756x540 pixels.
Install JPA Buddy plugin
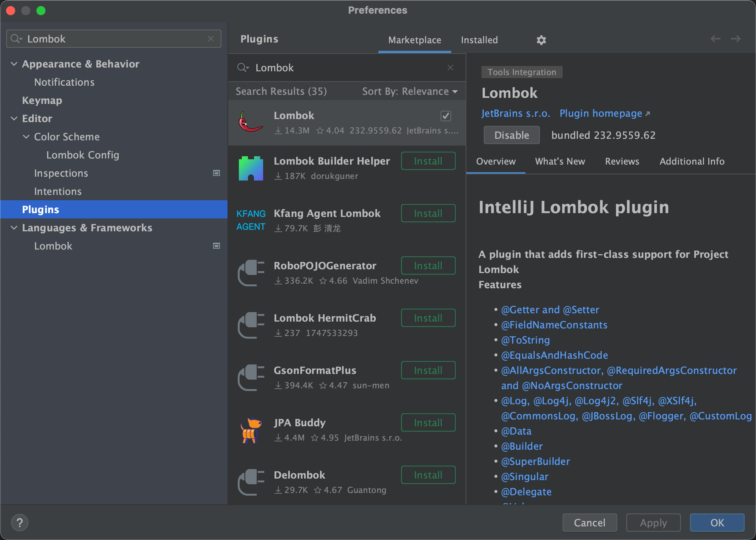[x=428, y=422]
